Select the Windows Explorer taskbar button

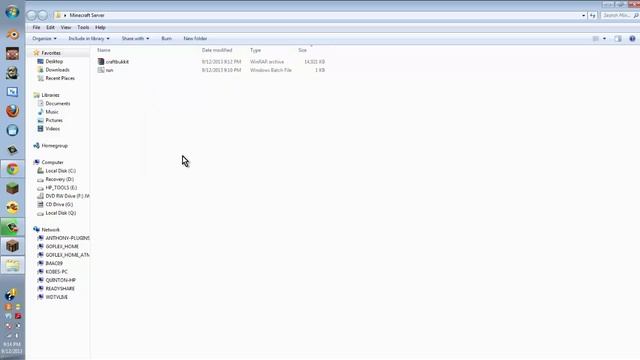(x=12, y=266)
